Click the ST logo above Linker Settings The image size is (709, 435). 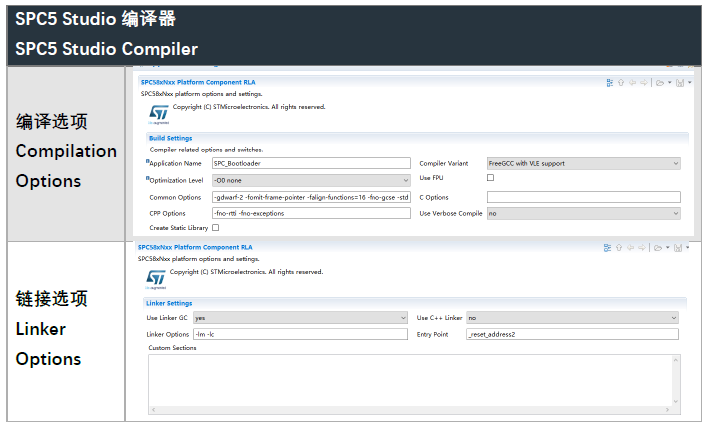pos(156,279)
